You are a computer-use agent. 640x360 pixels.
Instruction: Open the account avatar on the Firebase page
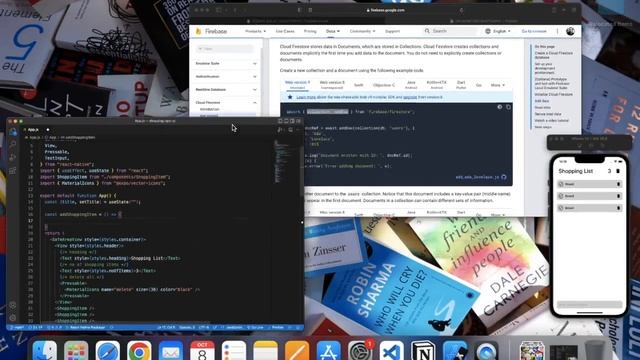(x=570, y=31)
